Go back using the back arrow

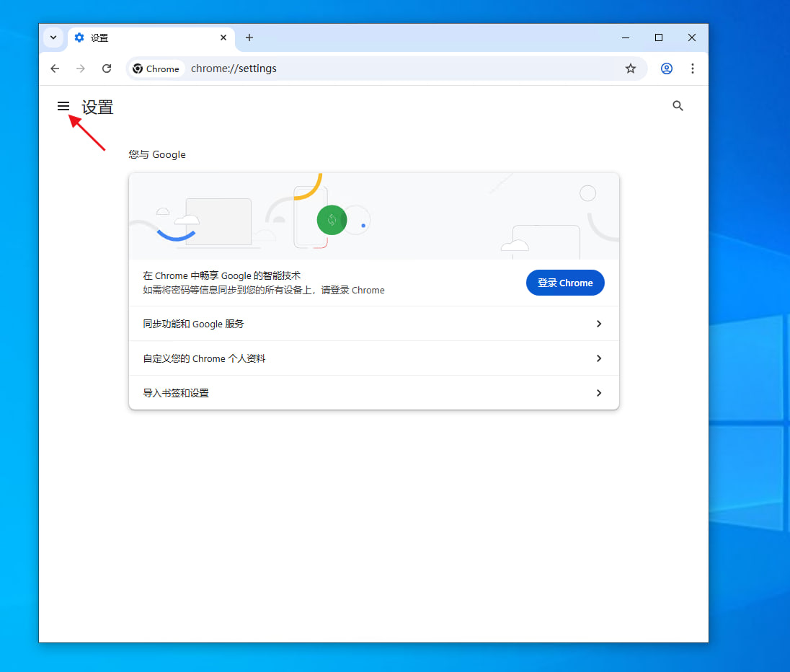click(55, 68)
